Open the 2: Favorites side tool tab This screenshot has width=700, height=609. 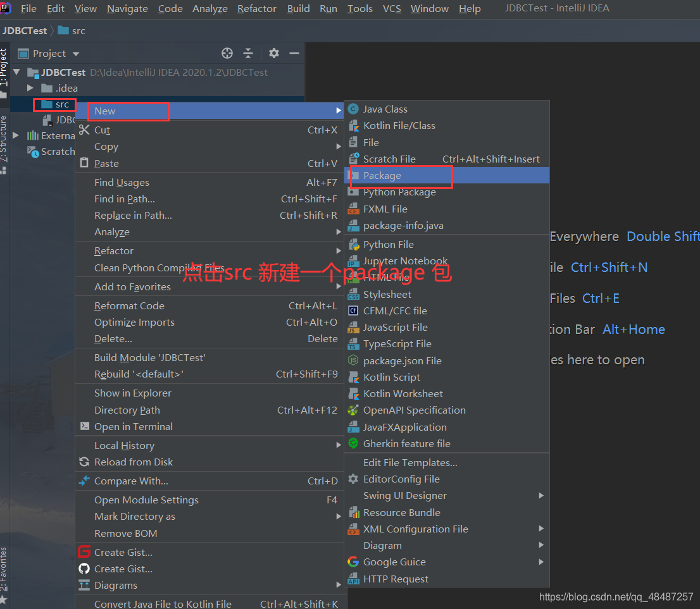(4, 575)
